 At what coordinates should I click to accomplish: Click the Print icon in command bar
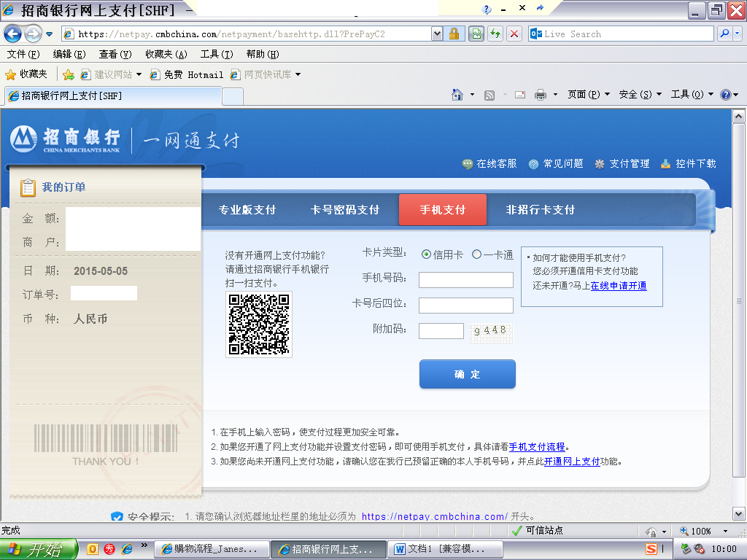tap(541, 95)
